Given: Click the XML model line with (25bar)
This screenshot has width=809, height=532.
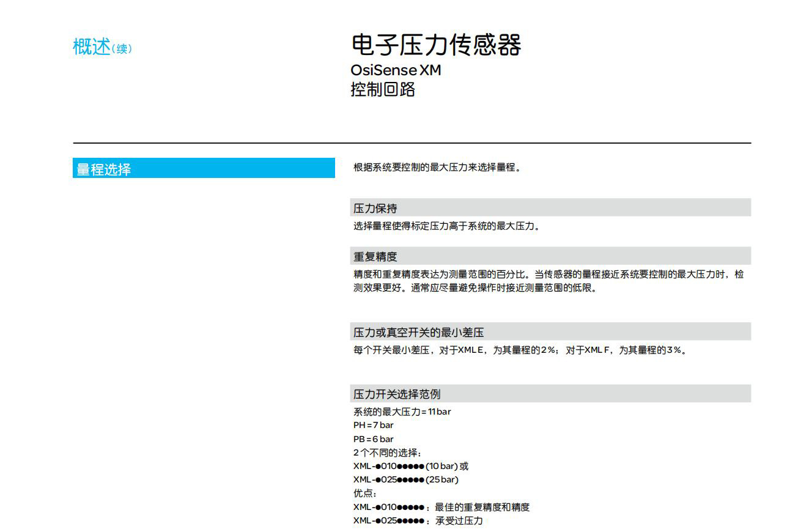Looking at the screenshot, I should 405,479.
